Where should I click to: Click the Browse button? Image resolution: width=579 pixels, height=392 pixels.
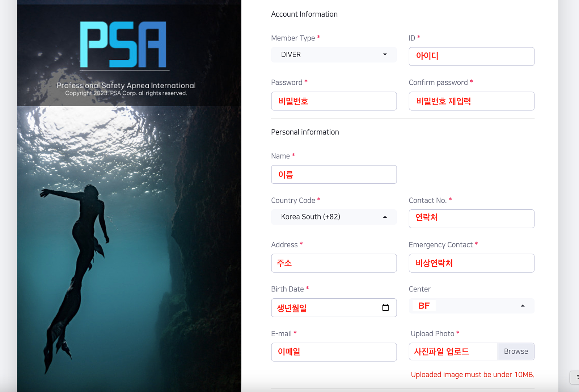coord(516,351)
